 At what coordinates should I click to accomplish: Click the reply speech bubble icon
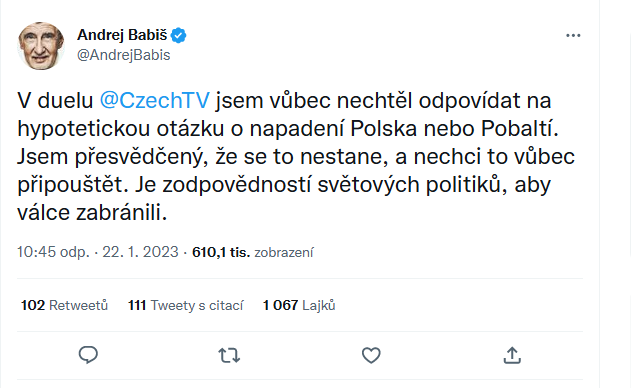[x=88, y=355]
